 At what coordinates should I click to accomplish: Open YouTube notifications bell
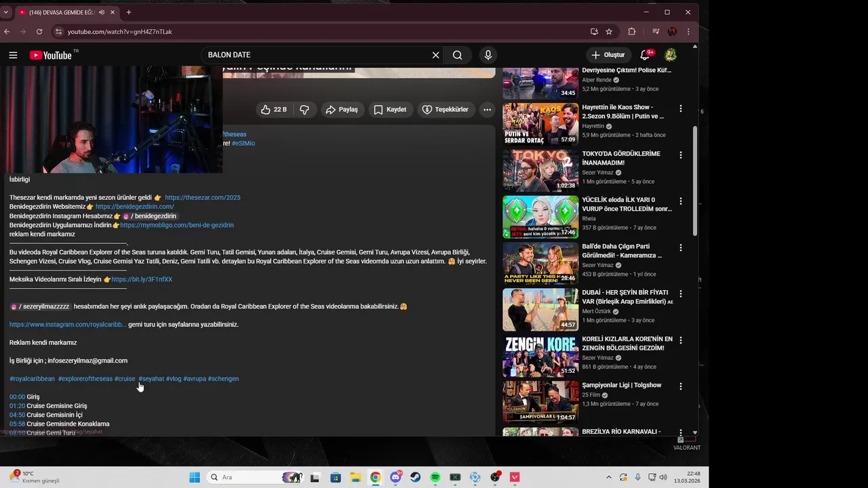pyautogui.click(x=645, y=55)
